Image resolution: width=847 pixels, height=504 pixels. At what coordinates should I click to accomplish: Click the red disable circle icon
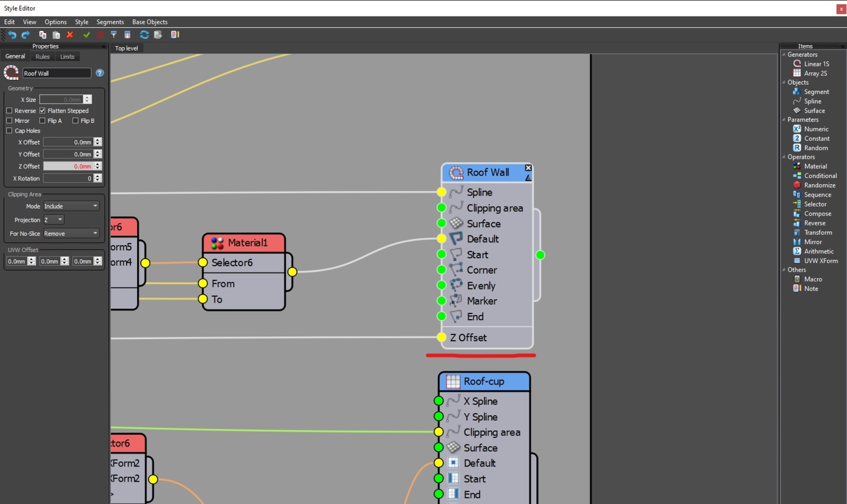pos(100,35)
